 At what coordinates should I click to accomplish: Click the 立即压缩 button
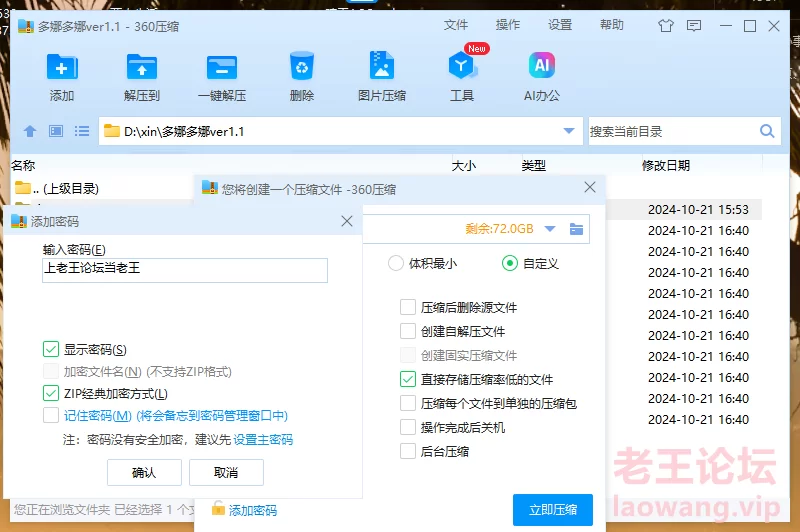click(x=553, y=510)
